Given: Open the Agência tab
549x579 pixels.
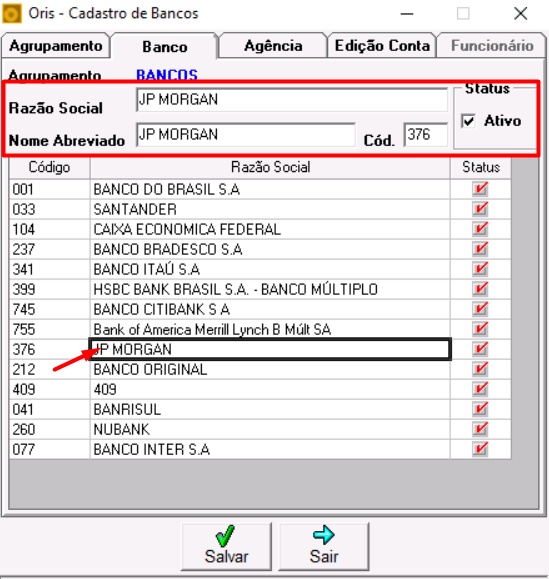Looking at the screenshot, I should point(273,46).
